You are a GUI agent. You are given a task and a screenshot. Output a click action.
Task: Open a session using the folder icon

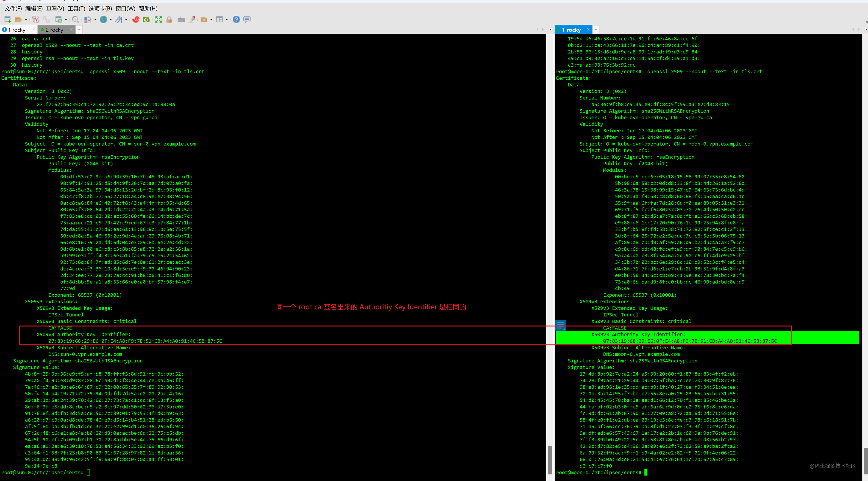[x=19, y=20]
